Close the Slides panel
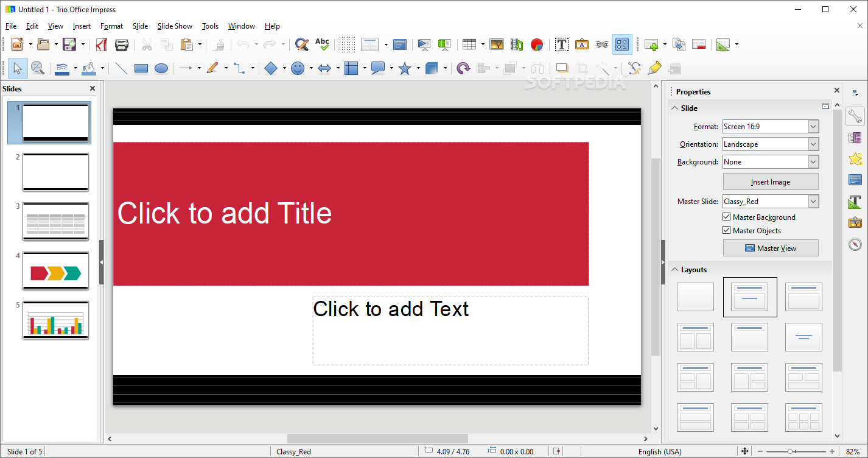 [93, 88]
